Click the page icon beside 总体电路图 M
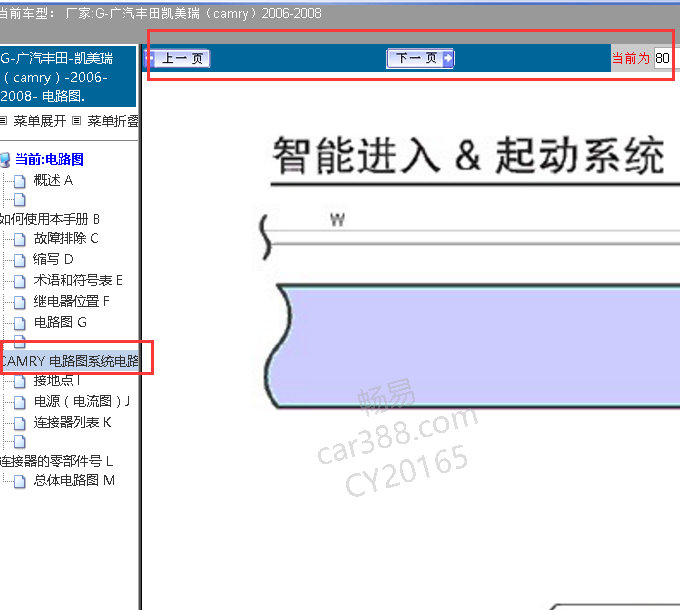This screenshot has width=680, height=610. 20,481
